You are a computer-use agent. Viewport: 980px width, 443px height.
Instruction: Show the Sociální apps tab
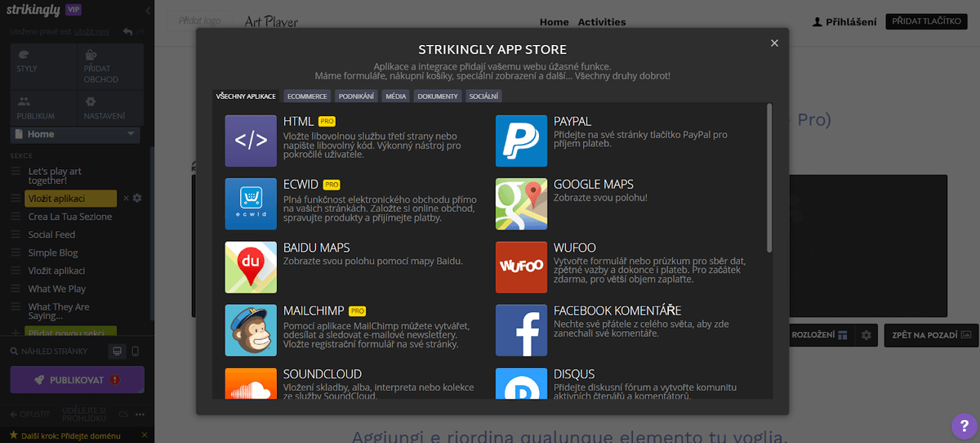point(483,96)
